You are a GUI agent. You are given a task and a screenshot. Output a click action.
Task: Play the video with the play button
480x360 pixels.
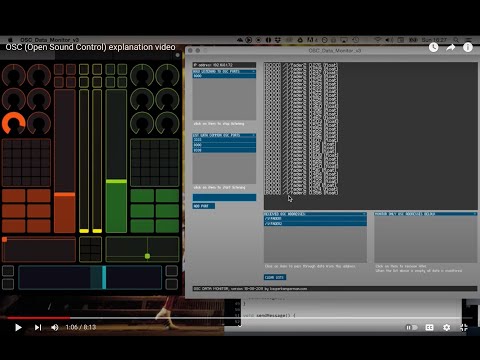[x=18, y=328]
